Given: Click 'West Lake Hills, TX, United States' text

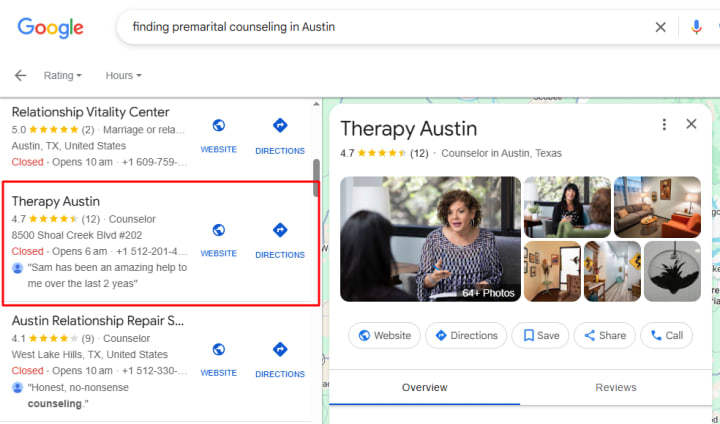Looking at the screenshot, I should click(x=90, y=355).
